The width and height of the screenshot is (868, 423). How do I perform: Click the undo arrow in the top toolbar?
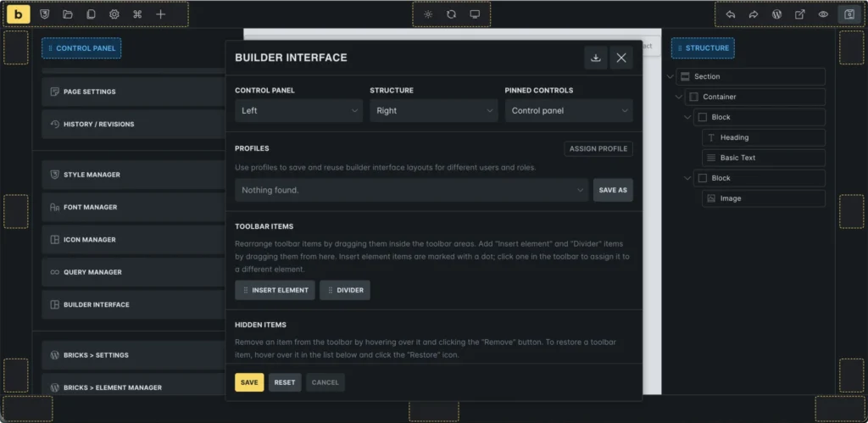click(730, 14)
